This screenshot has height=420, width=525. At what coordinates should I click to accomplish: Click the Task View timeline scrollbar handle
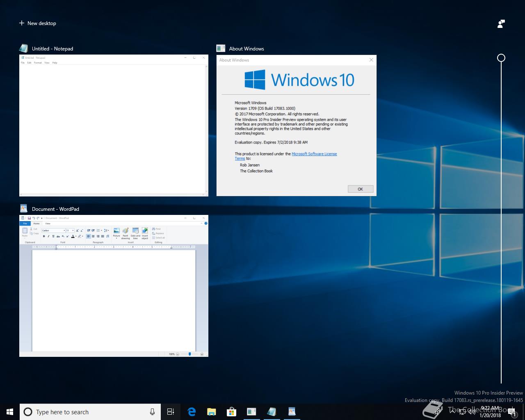501,58
